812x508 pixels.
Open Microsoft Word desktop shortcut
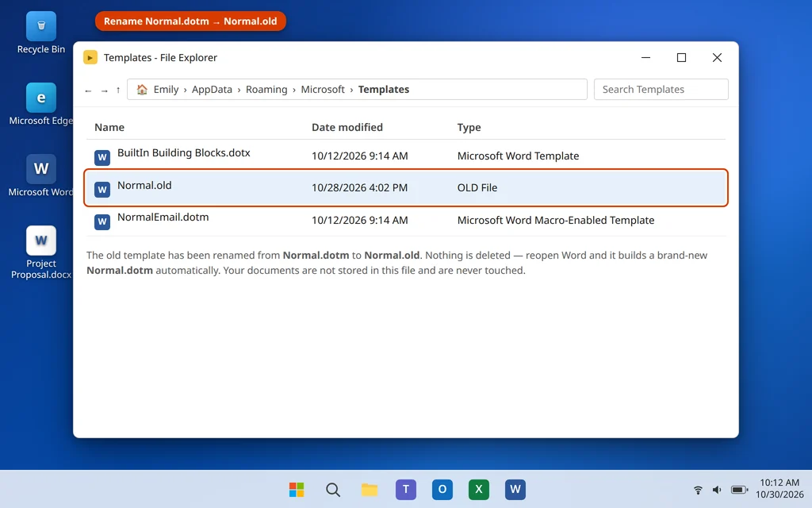coord(41,175)
